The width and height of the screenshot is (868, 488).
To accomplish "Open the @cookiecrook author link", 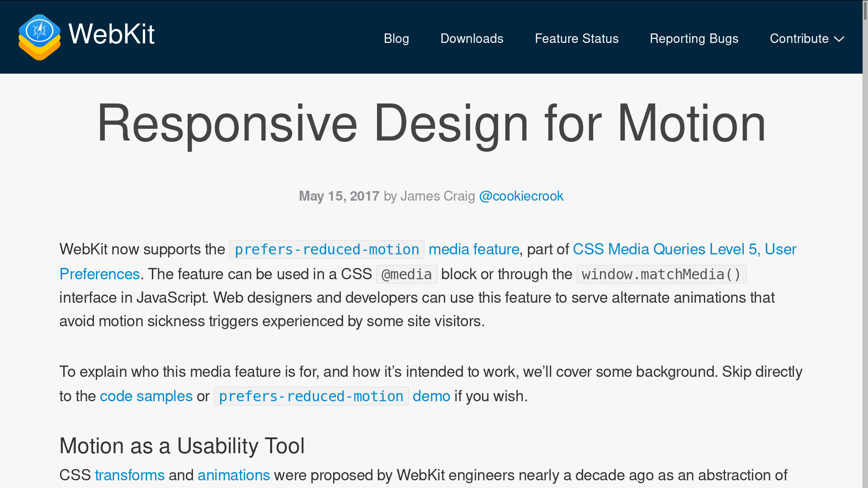I will [521, 196].
